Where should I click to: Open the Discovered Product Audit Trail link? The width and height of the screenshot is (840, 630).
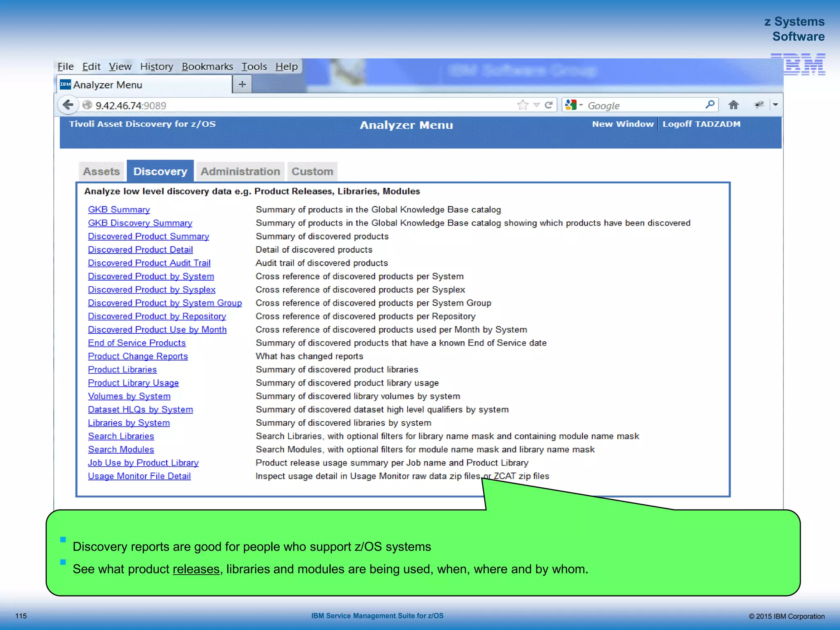[x=149, y=263]
